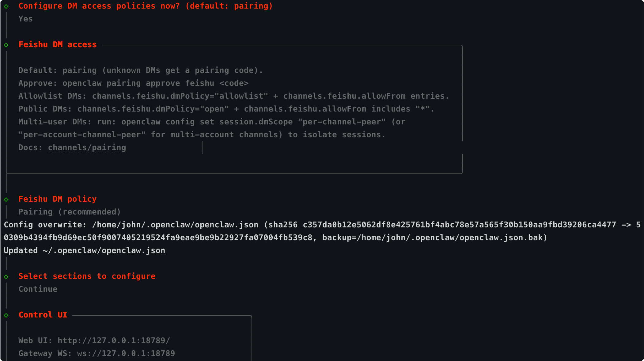Open the channels/pairing docs link
This screenshot has width=644, height=361.
click(x=87, y=148)
